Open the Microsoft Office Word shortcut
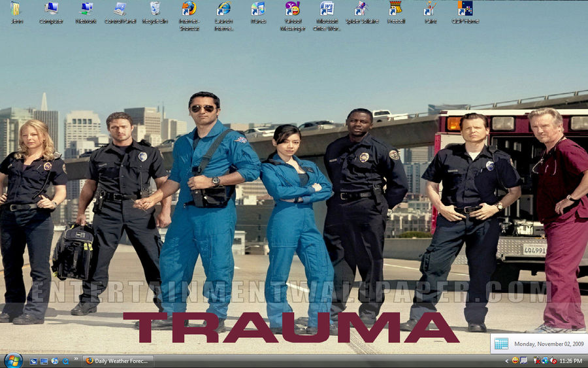 (327, 16)
